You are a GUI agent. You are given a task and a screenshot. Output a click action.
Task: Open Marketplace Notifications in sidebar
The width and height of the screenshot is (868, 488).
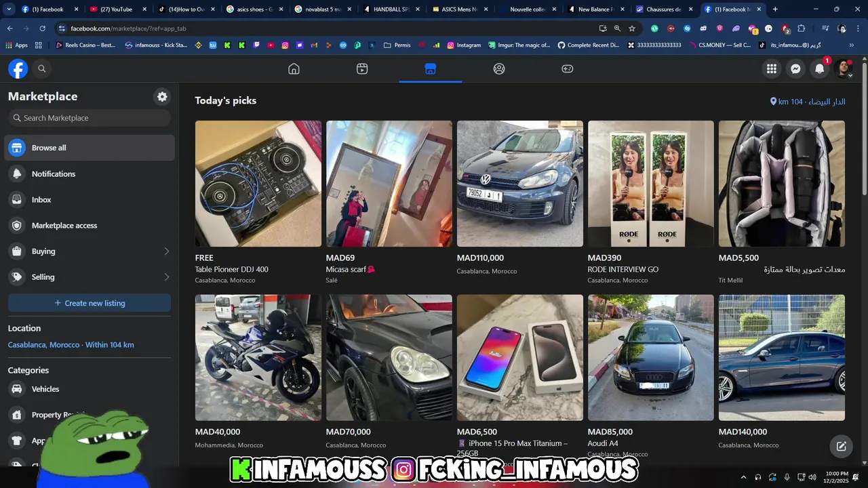point(90,174)
